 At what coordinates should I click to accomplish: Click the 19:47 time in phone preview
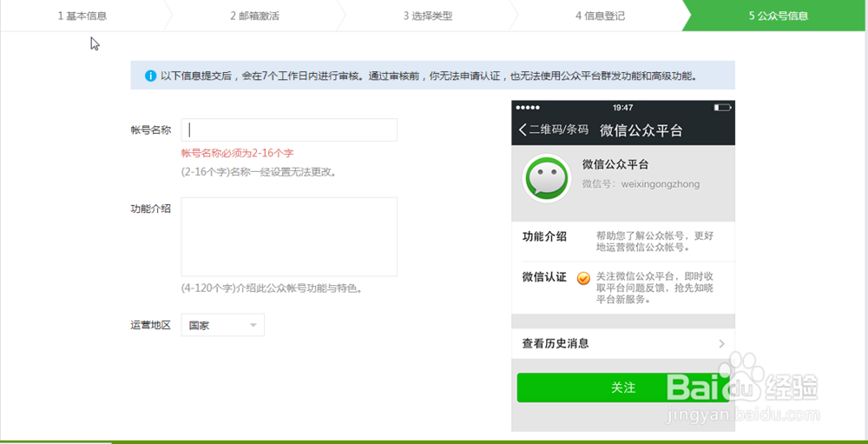[x=623, y=107]
